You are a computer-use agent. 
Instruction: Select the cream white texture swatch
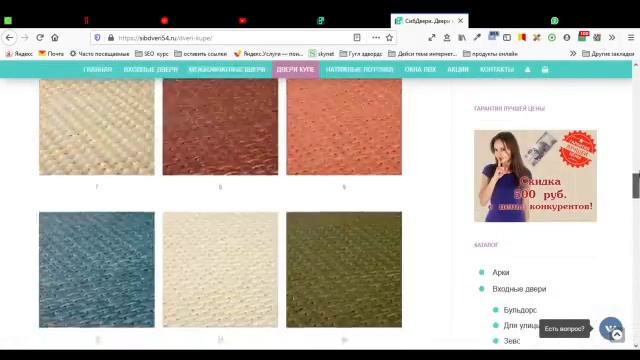220,269
